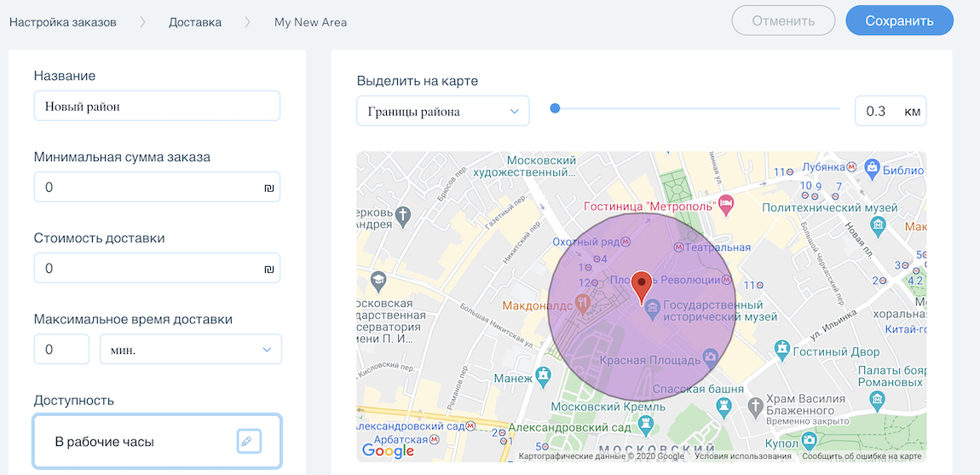Click the pencil edit icon beside В рабочие часы
Viewport: 980px width, 475px height.
click(248, 441)
